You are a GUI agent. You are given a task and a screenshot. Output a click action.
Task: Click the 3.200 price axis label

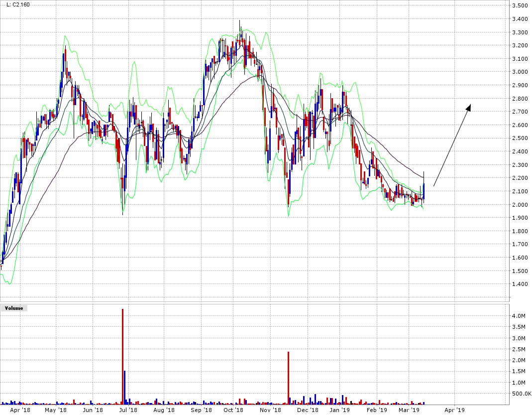coord(520,45)
